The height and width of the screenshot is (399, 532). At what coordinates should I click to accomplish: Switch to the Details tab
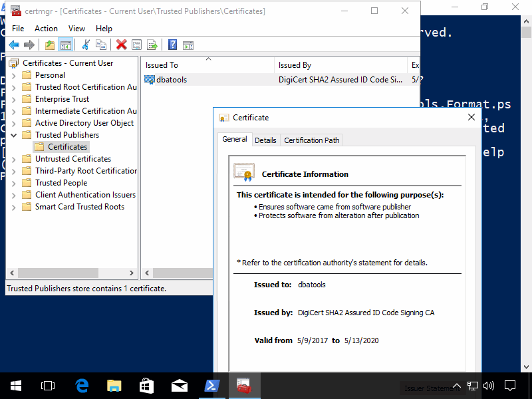click(x=265, y=140)
